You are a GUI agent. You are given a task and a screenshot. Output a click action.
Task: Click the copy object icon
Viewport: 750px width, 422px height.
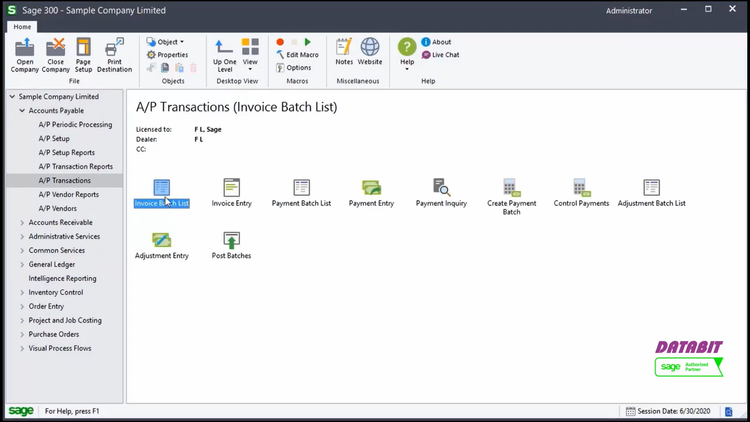165,68
